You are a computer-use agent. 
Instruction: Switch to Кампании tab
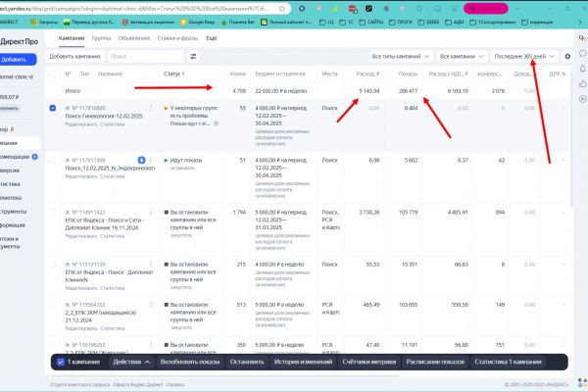click(x=72, y=38)
